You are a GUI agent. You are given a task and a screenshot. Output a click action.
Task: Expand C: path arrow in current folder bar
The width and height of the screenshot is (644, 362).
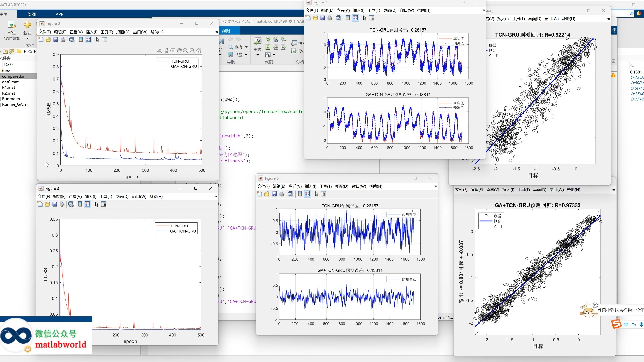tap(35, 51)
